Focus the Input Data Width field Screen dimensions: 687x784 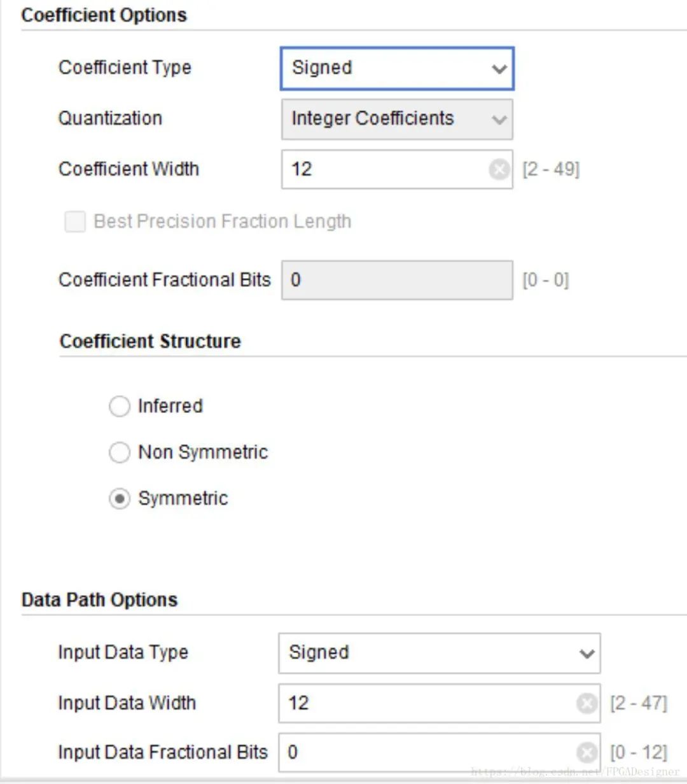coord(420,703)
